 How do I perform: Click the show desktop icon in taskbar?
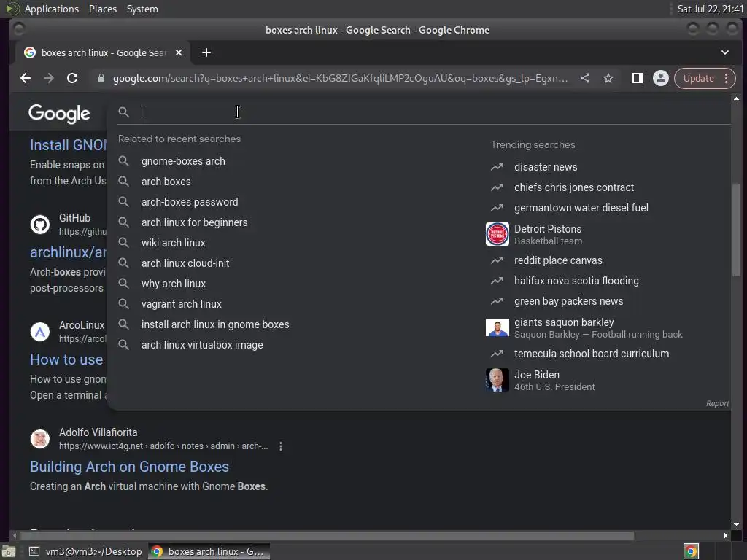pos(9,551)
